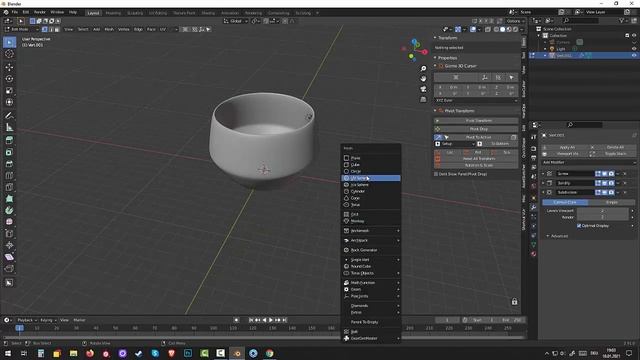Select the Extrude Region tool

tap(9, 140)
